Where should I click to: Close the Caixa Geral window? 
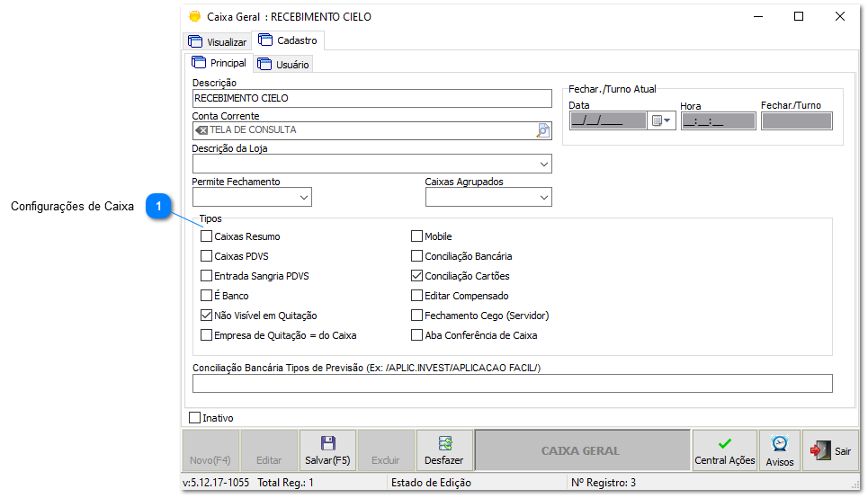pos(840,16)
